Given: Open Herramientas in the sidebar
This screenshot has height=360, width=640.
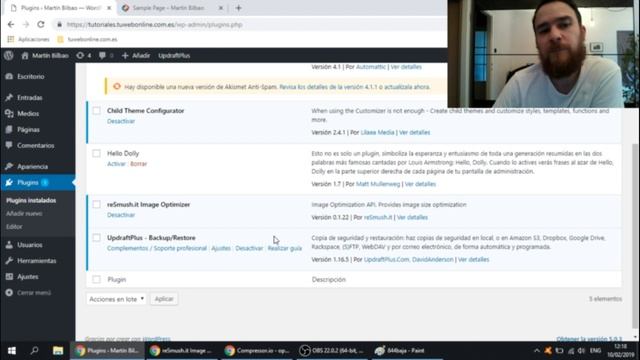Looking at the screenshot, I should [38, 261].
